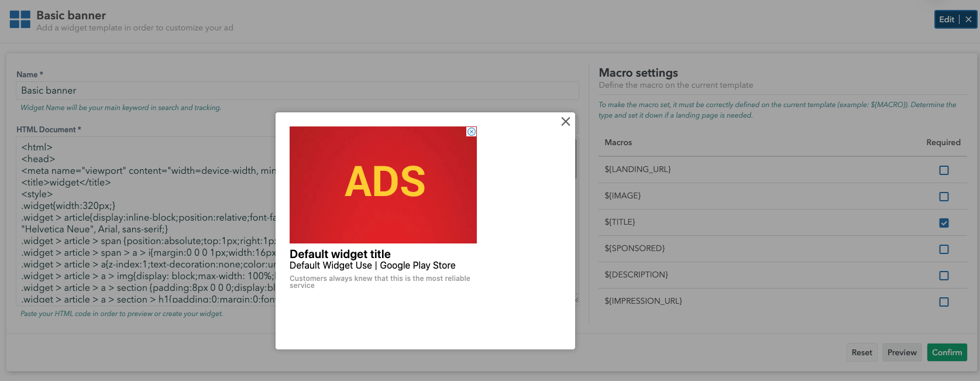Enable the ${LANDING_URL} required checkbox
980x381 pixels.
(x=943, y=170)
